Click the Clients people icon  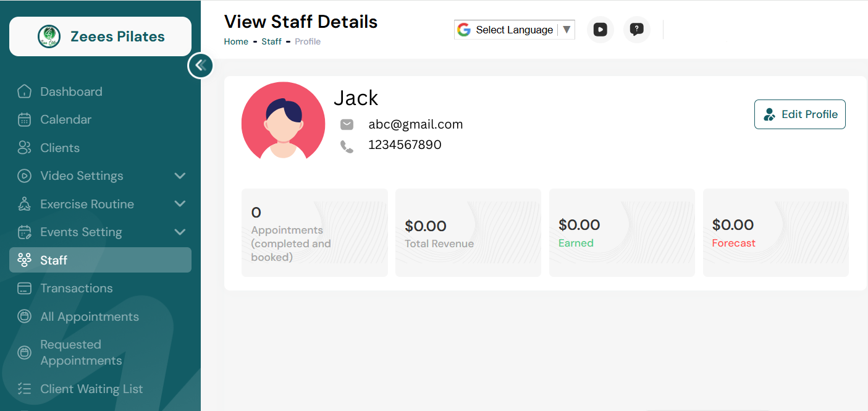coord(24,148)
